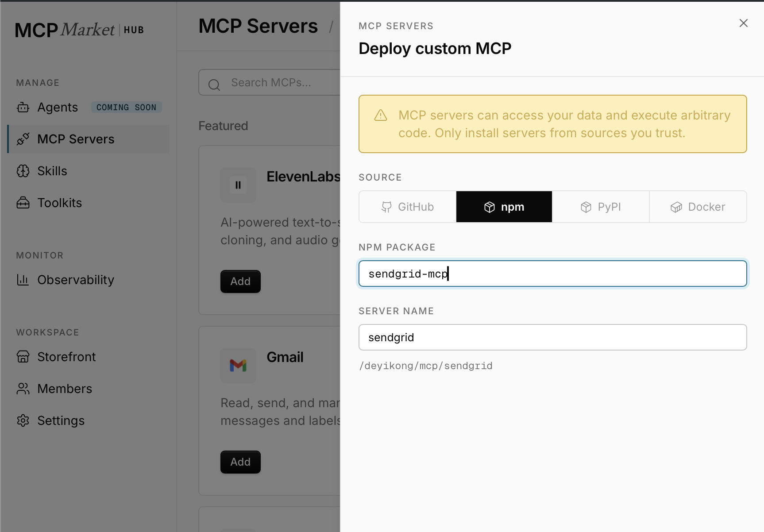Click the Members people icon
Image resolution: width=764 pixels, height=532 pixels.
[23, 389]
